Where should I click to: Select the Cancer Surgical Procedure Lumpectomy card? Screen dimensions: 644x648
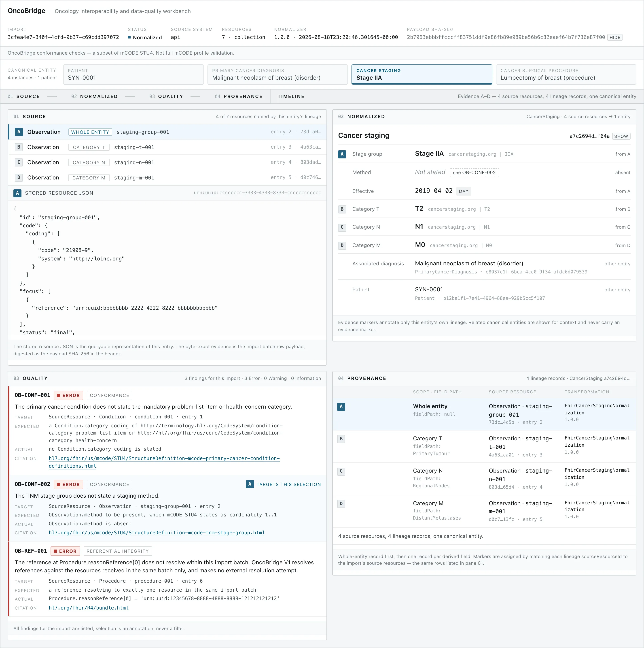click(566, 75)
